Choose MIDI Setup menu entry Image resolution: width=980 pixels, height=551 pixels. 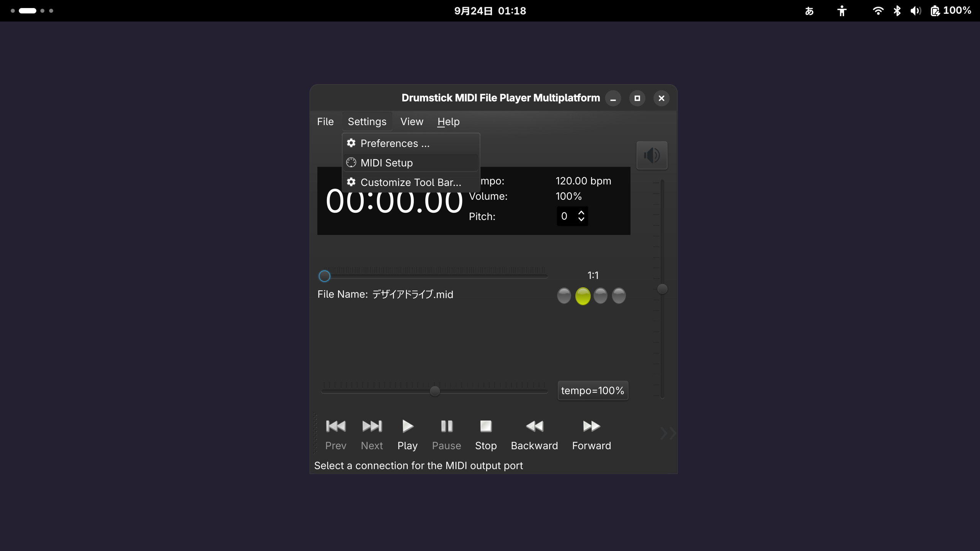coord(411,163)
